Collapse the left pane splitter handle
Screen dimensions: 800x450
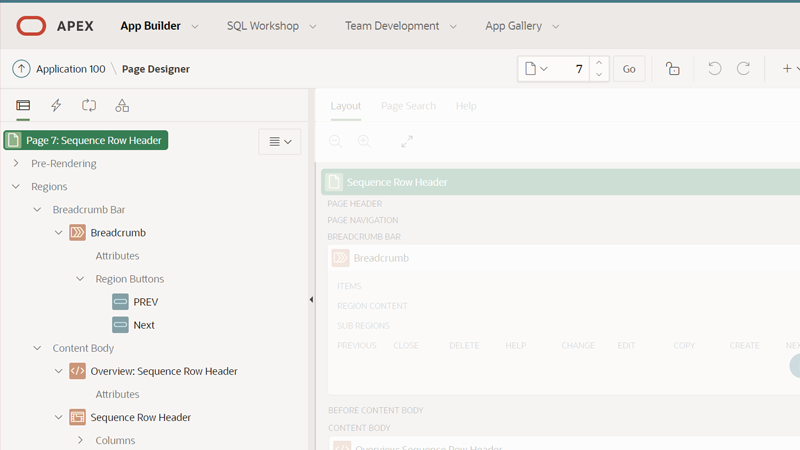[311, 299]
